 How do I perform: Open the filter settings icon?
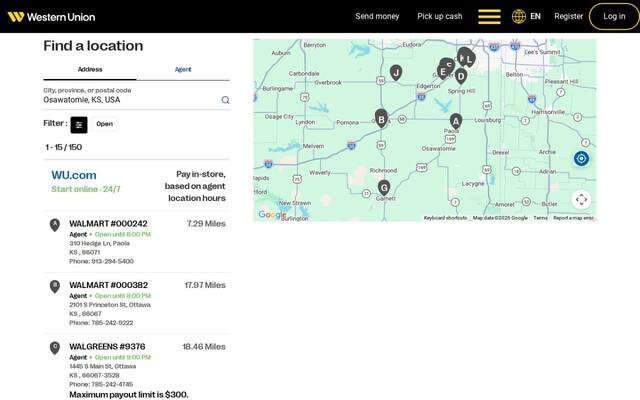tap(79, 124)
